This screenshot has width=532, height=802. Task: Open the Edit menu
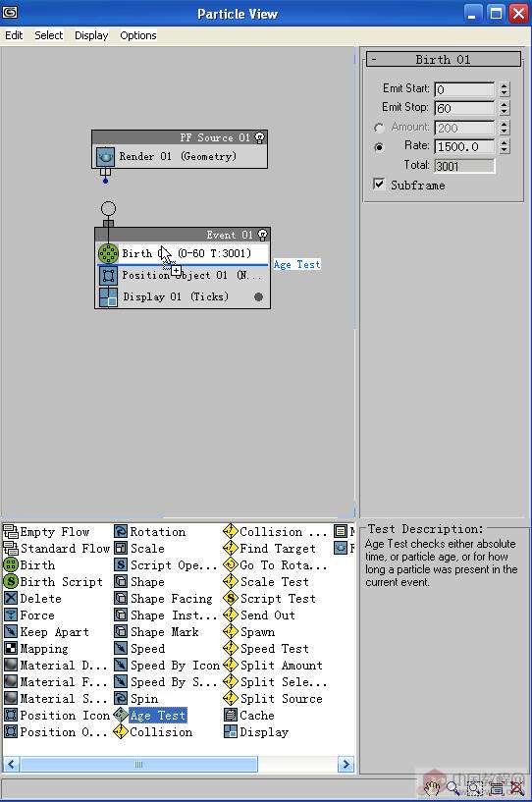(x=14, y=35)
